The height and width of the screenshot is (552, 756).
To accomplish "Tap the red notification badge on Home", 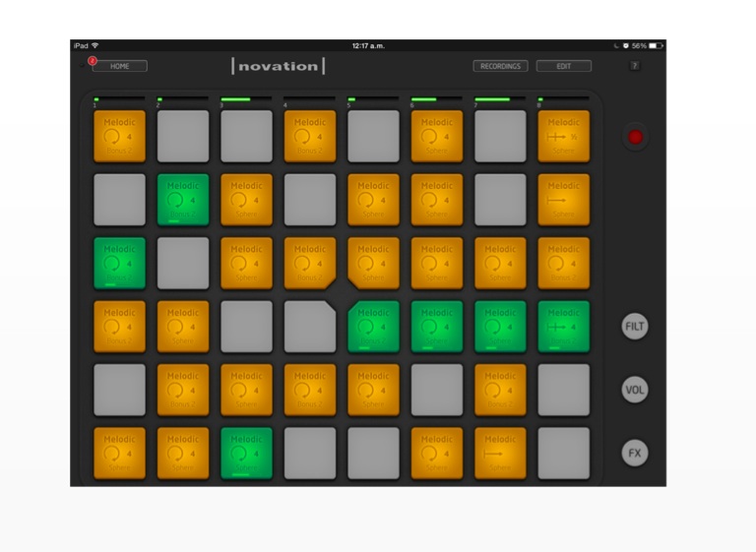I will coord(93,61).
